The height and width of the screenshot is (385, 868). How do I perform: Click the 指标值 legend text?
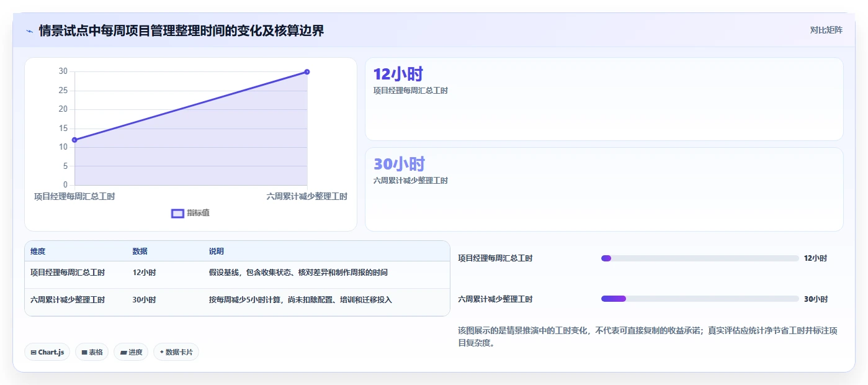point(199,213)
